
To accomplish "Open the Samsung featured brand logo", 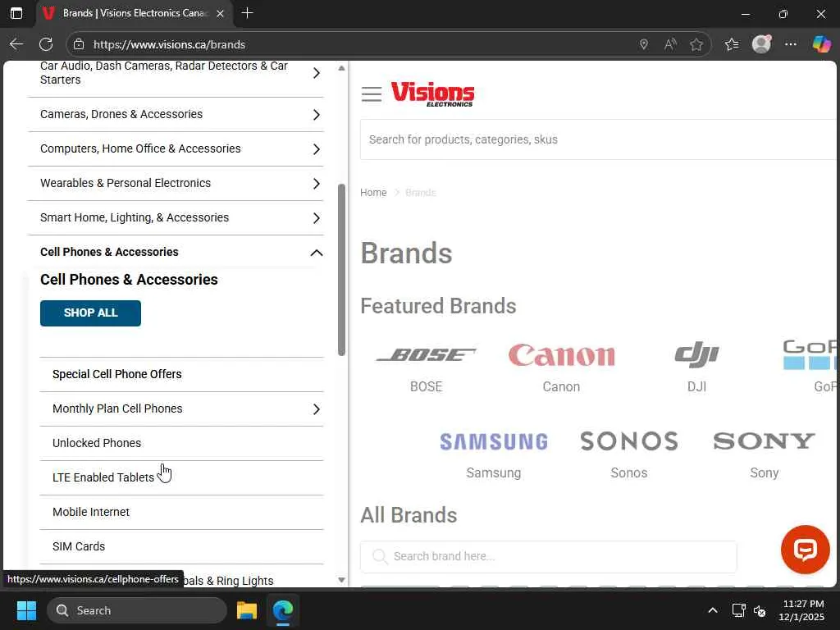I will point(493,441).
